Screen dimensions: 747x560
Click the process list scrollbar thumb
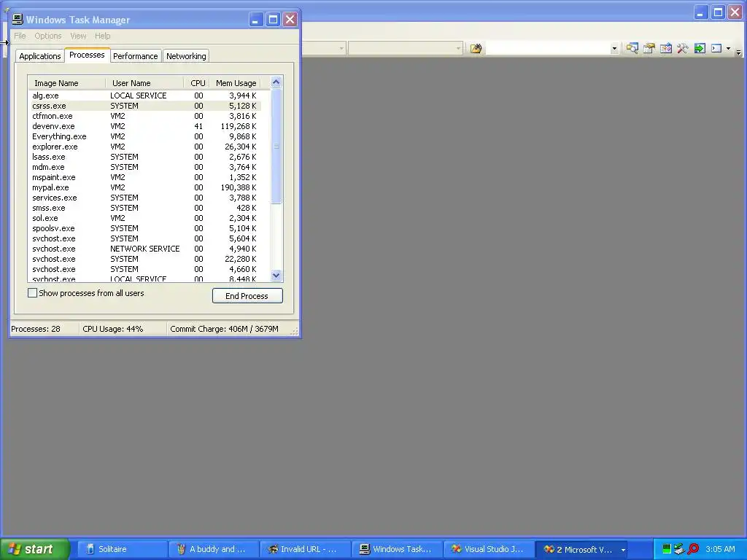click(276, 146)
